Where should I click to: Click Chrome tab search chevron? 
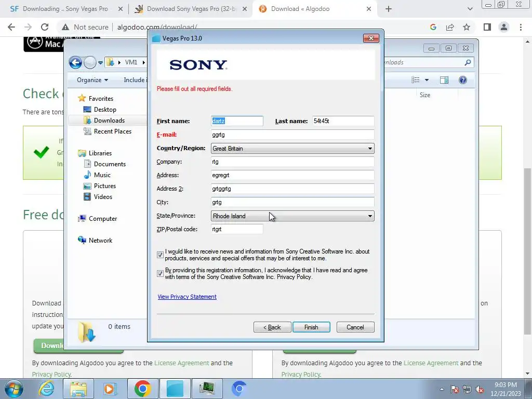pyautogui.click(x=470, y=9)
